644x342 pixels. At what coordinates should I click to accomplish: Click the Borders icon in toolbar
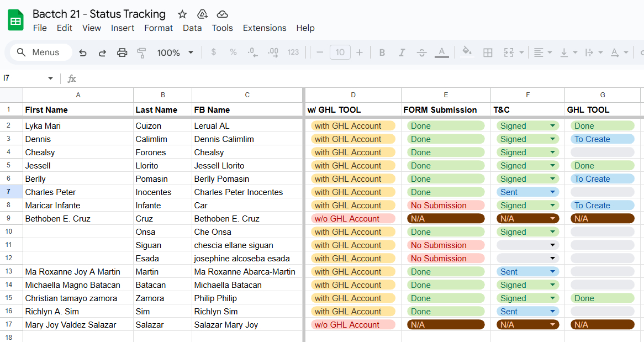[x=488, y=52]
